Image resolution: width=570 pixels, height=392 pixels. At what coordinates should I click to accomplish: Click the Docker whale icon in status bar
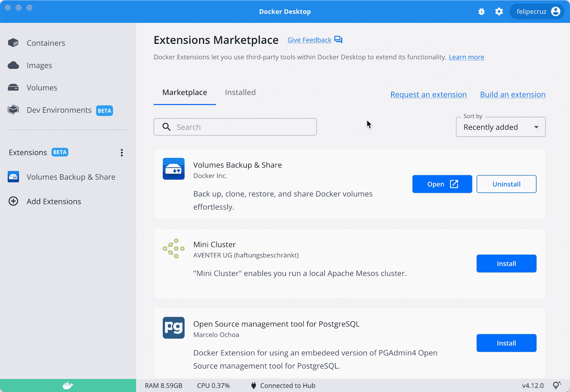pos(68,385)
